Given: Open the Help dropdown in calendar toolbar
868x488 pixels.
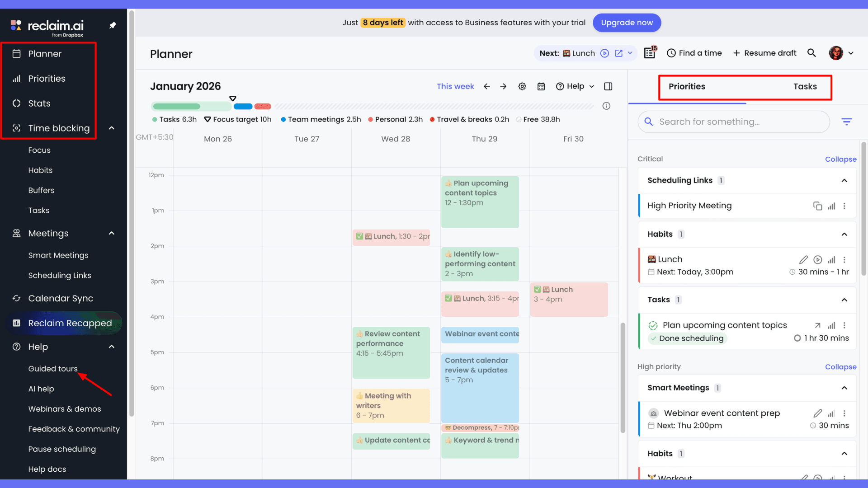Looking at the screenshot, I should (575, 86).
